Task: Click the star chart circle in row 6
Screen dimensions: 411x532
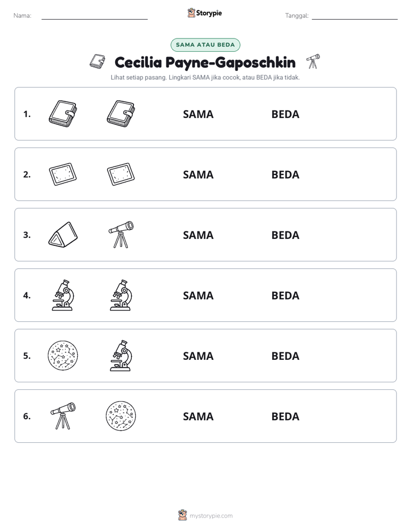Action: [121, 416]
